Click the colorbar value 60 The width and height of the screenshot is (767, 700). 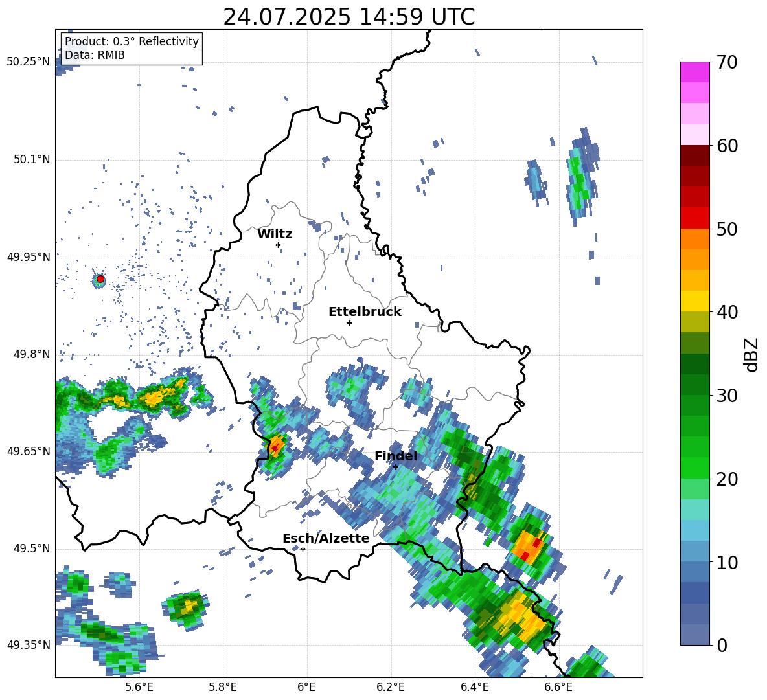pyautogui.click(x=727, y=146)
